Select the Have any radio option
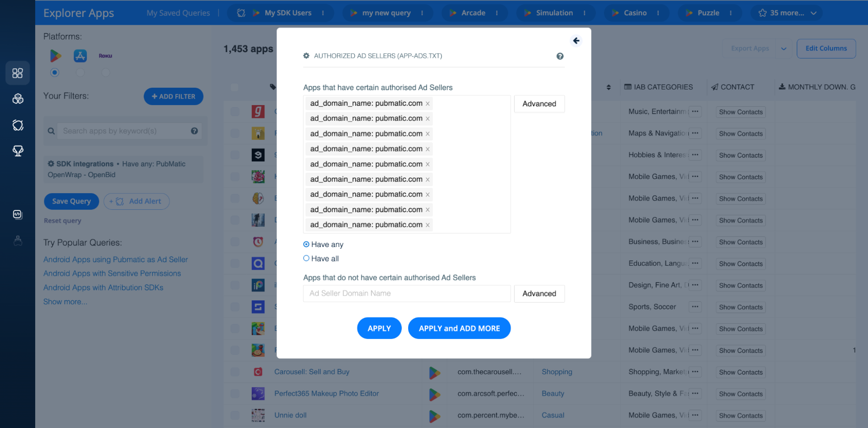Screen dimensions: 868x428 tap(306, 244)
